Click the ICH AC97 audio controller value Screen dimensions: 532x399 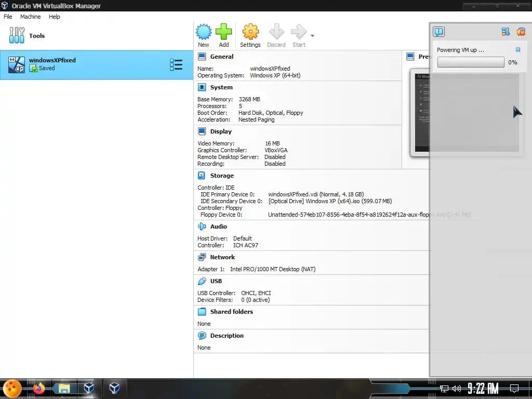coord(246,245)
